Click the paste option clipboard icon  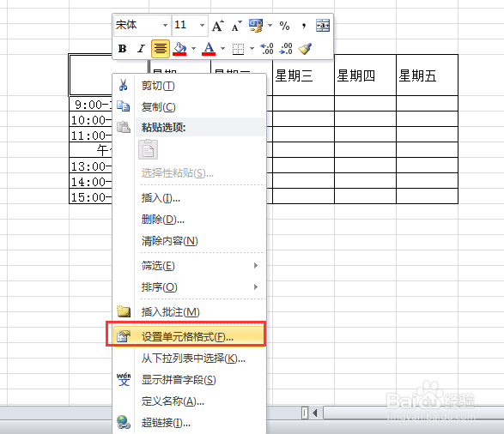[x=149, y=149]
